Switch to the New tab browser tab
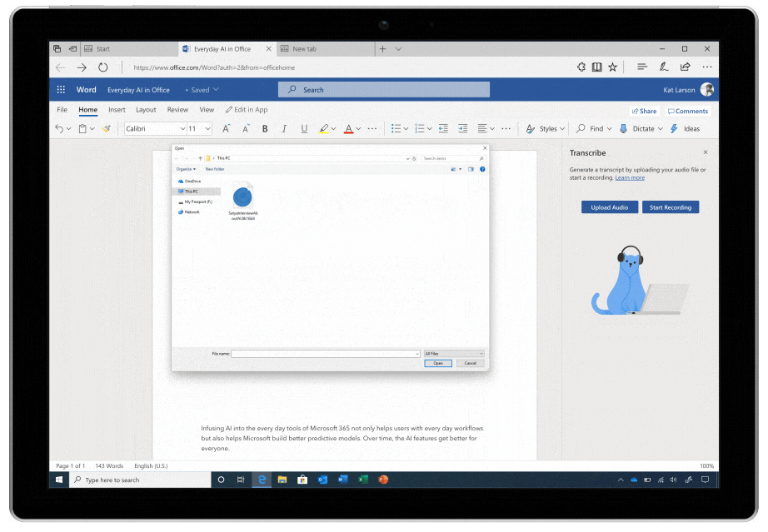Image resolution: width=768 pixels, height=532 pixels. (326, 49)
